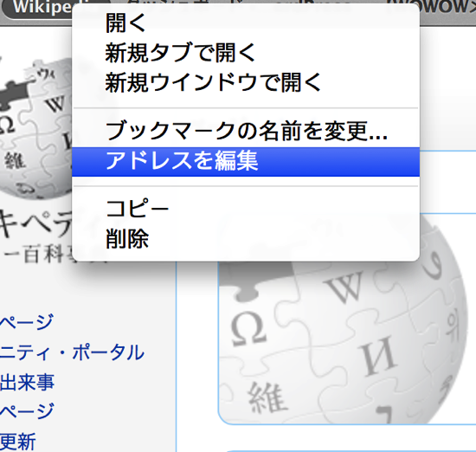Open the 更新 sidebar link

18,442
